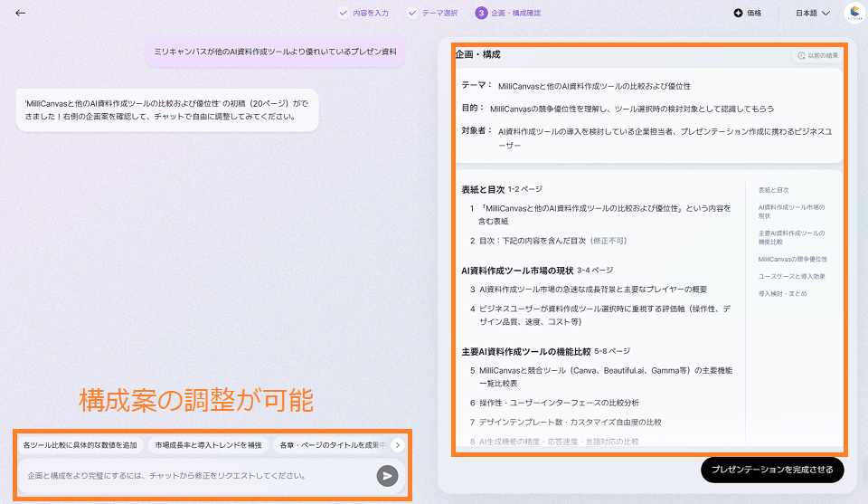This screenshot has height=504, width=868.
Task: Click the assistant's 初稿 (20ページ) reply bubble
Action: 167,109
